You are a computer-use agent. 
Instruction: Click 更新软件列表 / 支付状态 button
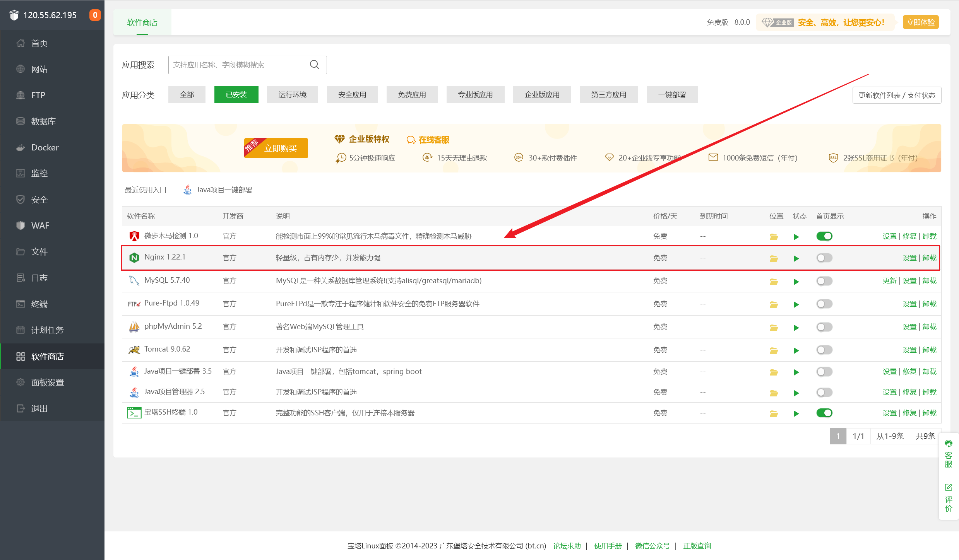click(897, 95)
